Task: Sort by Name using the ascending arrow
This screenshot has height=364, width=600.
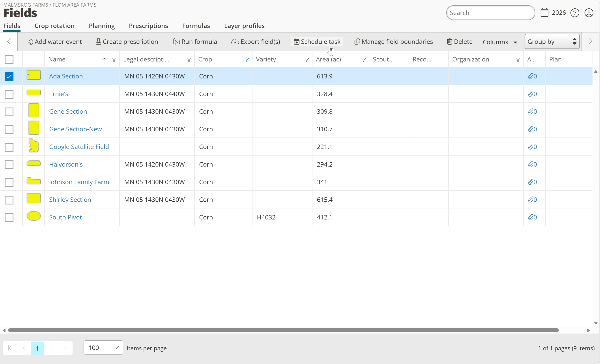Action: (x=104, y=60)
